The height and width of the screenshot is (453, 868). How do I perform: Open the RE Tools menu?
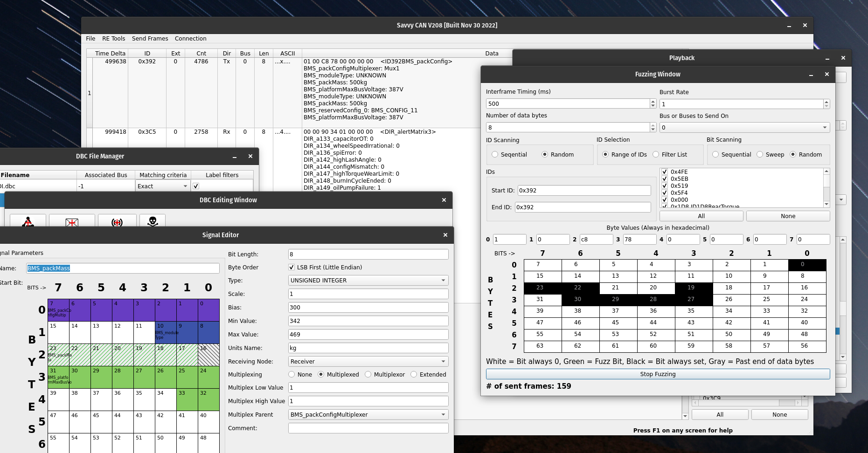click(113, 39)
